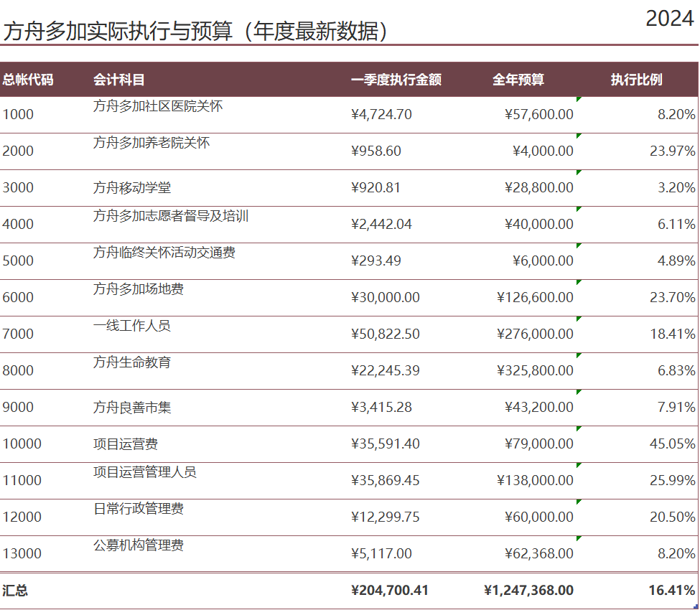Select the year 2024 cell
Viewport: 700px width, 610px height.
click(x=670, y=19)
